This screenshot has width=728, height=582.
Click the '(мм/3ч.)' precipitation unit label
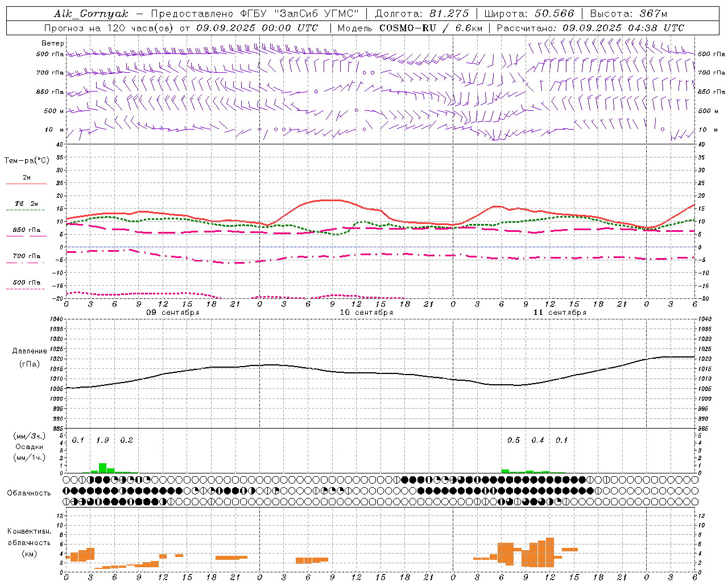tap(29, 436)
